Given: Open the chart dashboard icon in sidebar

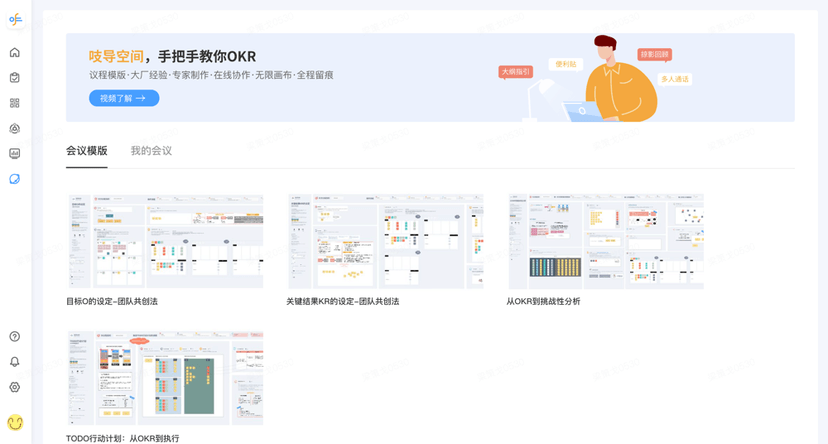Looking at the screenshot, I should 15,154.
